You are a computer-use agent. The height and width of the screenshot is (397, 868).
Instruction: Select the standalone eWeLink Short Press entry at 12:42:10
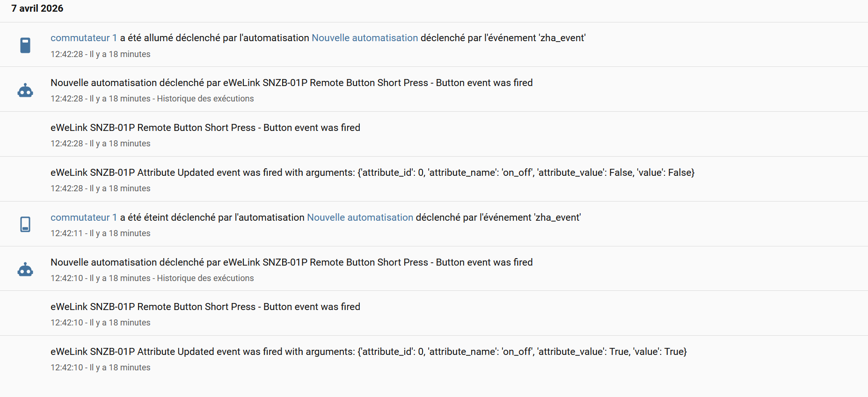[x=205, y=307]
